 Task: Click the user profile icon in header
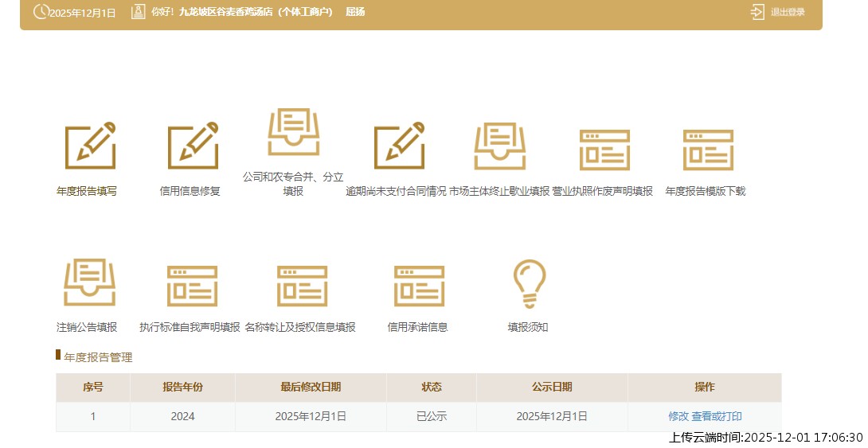(x=139, y=12)
